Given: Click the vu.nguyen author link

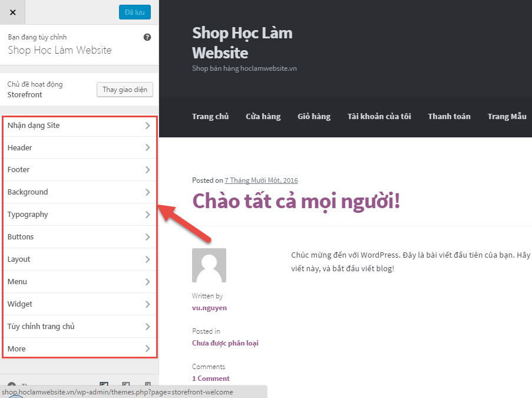Looking at the screenshot, I should point(209,307).
